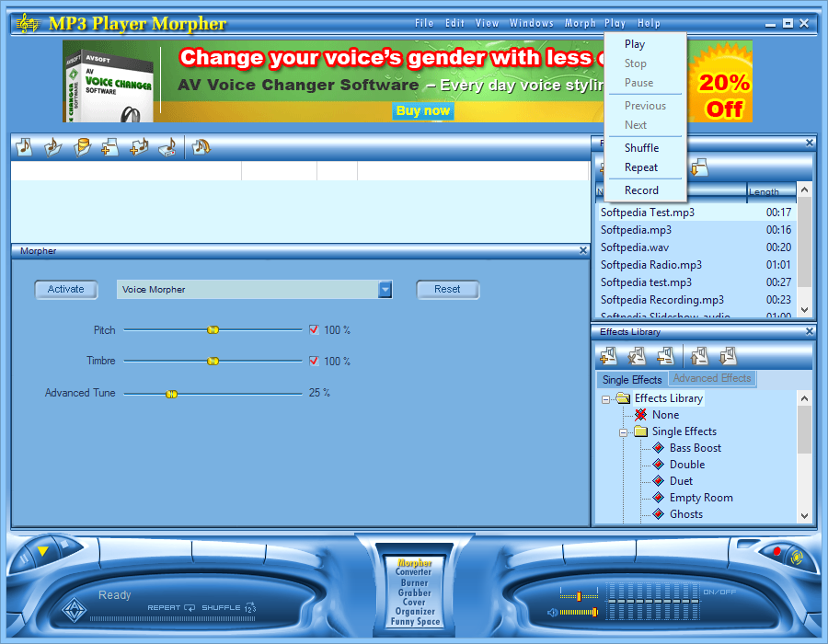
Task: Collapse the Single Effects folder
Action: 623,432
